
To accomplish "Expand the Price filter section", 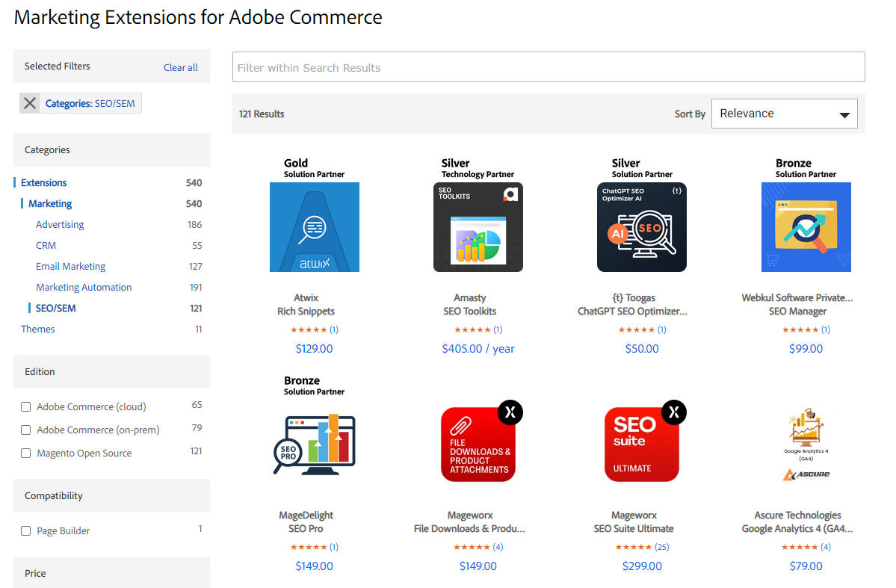I will (x=111, y=572).
